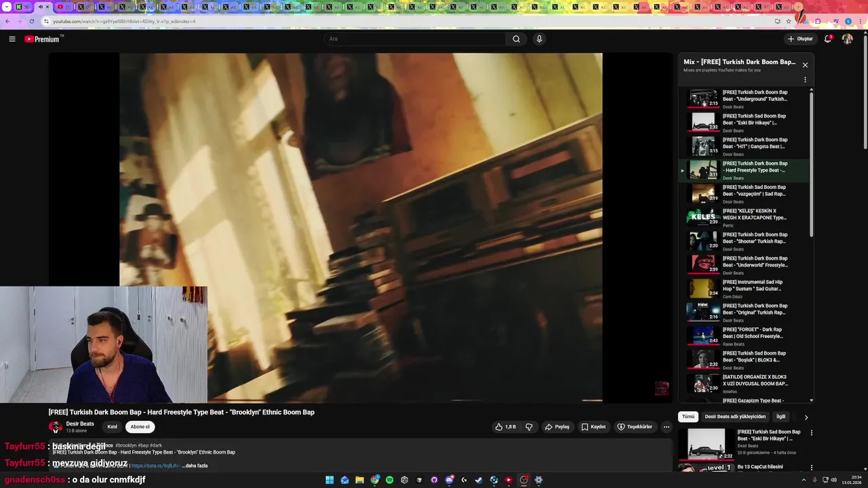Play Instrumental Sad Hip Hop "Sustum"
The height and width of the screenshot is (488, 868).
point(744,288)
